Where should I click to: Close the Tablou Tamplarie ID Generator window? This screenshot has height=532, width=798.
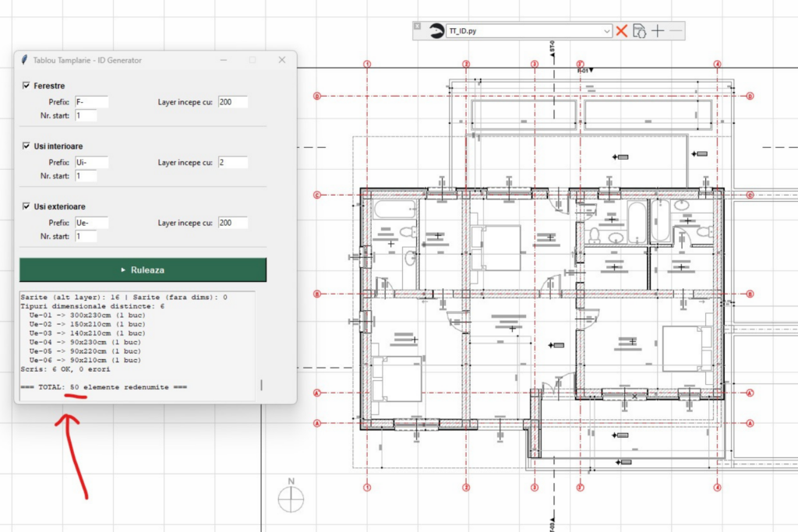pos(282,60)
